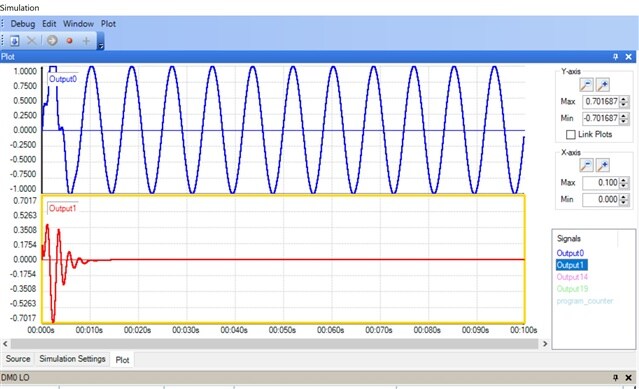This screenshot has height=389, width=639.
Task: Enable the Link Plots checkbox
Action: pyautogui.click(x=571, y=134)
